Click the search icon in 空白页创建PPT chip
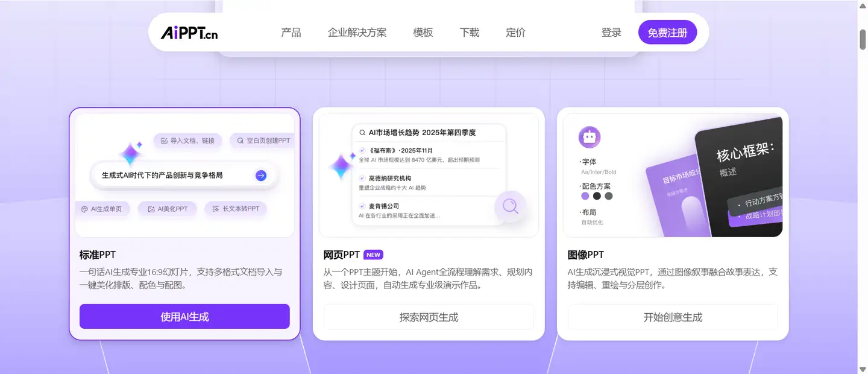The height and width of the screenshot is (374, 868). [x=241, y=141]
